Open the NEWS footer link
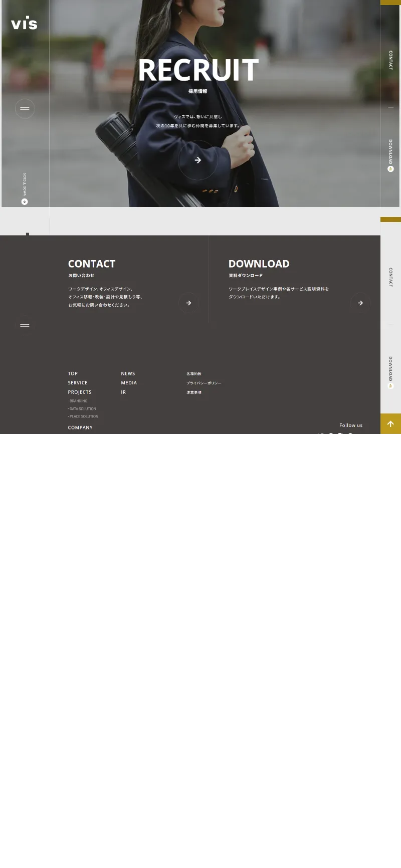 (x=128, y=373)
